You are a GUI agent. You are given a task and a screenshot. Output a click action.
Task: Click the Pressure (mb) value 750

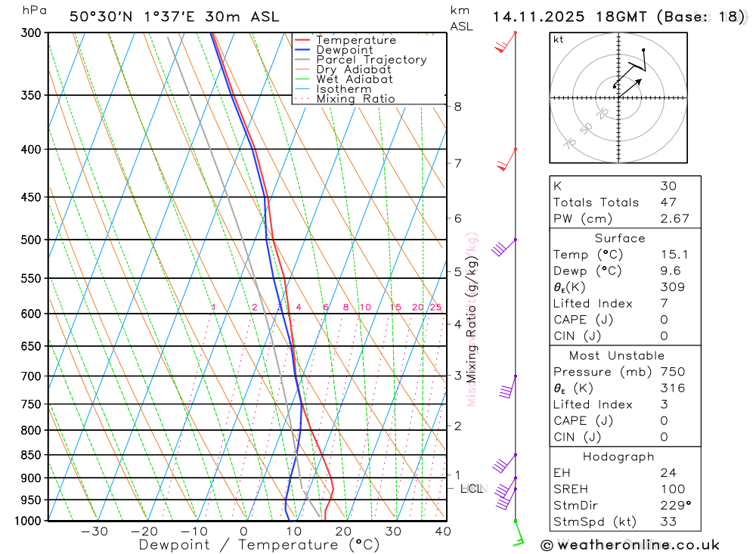[x=673, y=372]
